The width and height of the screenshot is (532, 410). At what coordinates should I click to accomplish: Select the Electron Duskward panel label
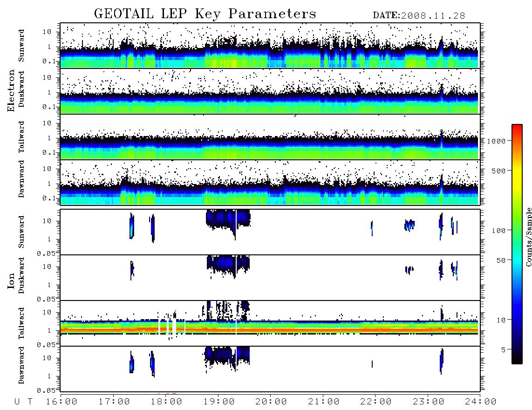21,89
